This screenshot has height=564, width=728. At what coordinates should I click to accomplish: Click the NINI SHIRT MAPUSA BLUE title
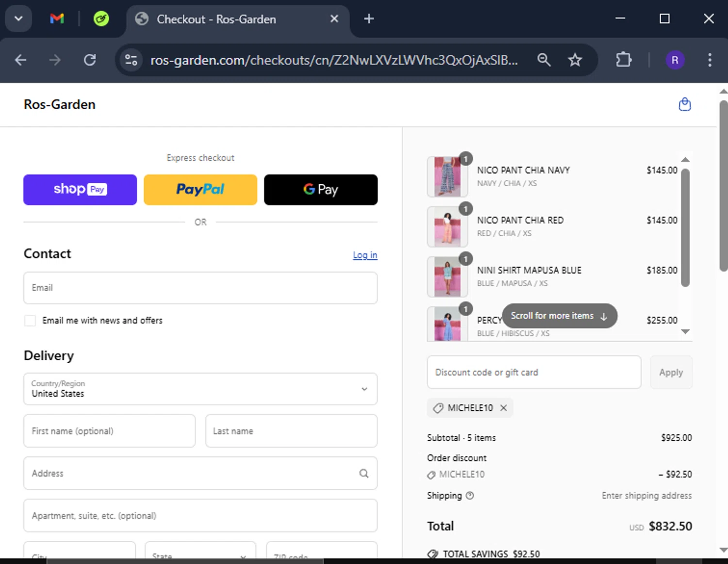tap(529, 270)
